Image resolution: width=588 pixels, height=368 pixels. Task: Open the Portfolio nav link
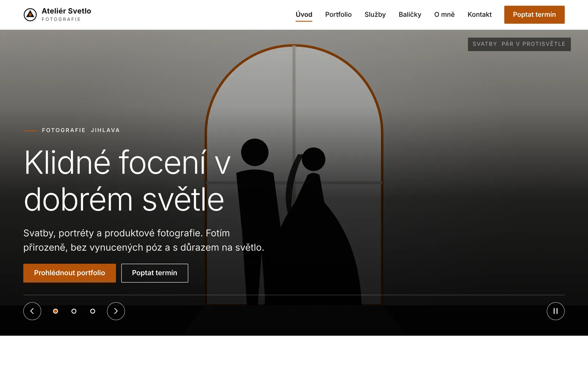coord(338,15)
